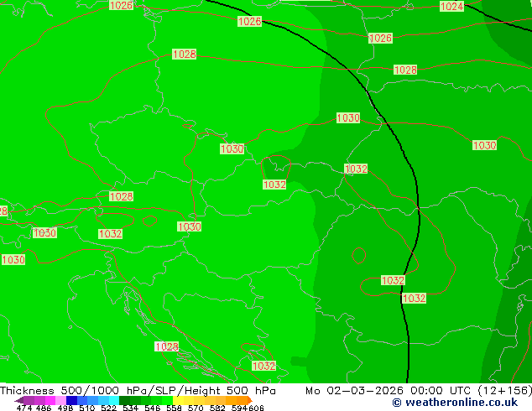Click the legend value 510
Image resolution: width=532 pixels, height=411 pixels.
click(x=87, y=408)
